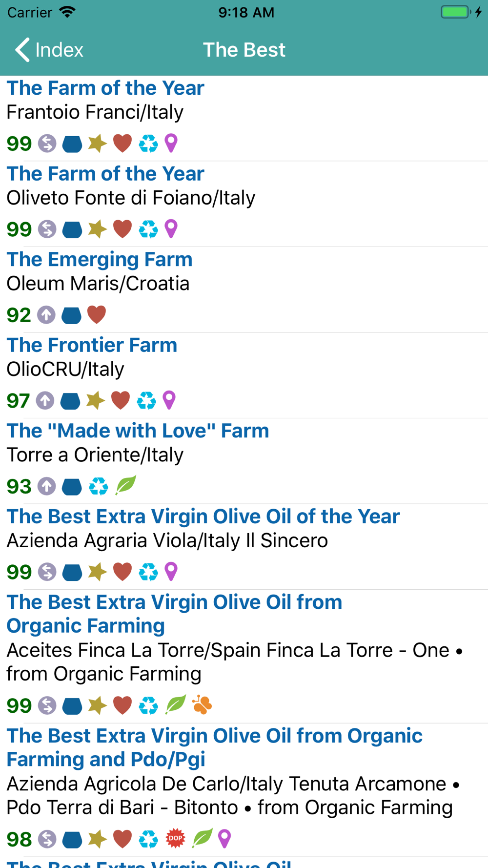Tap the blue jar icon for Azienda Agraria Viola

click(72, 572)
